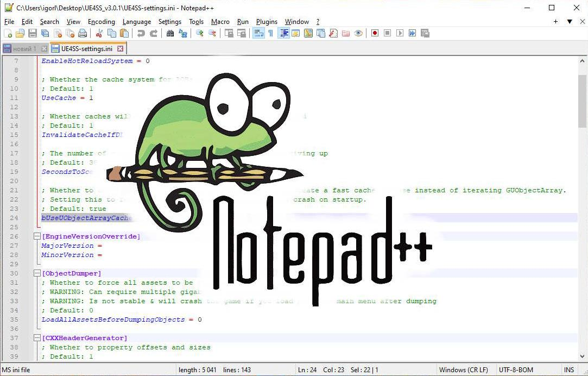
Task: Toggle synchronize vertical scrolling icon
Action: pos(229,33)
